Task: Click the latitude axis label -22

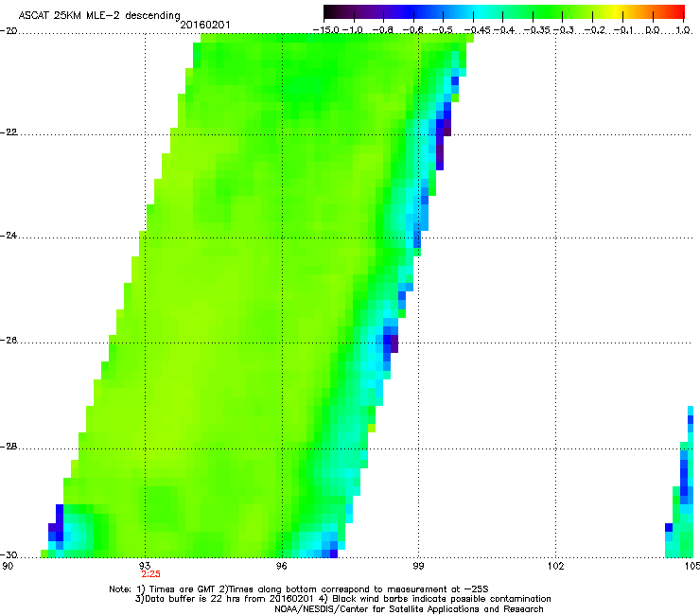Action: coord(9,132)
